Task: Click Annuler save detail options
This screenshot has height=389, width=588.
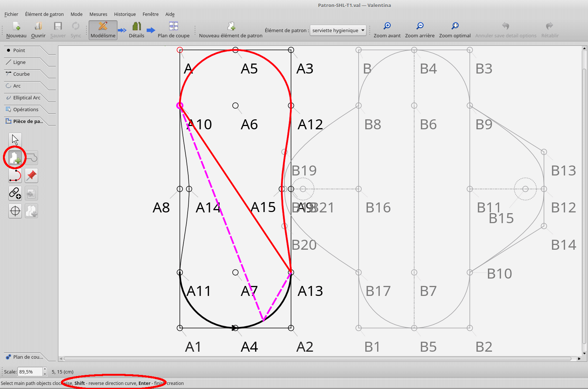Action: (x=506, y=30)
